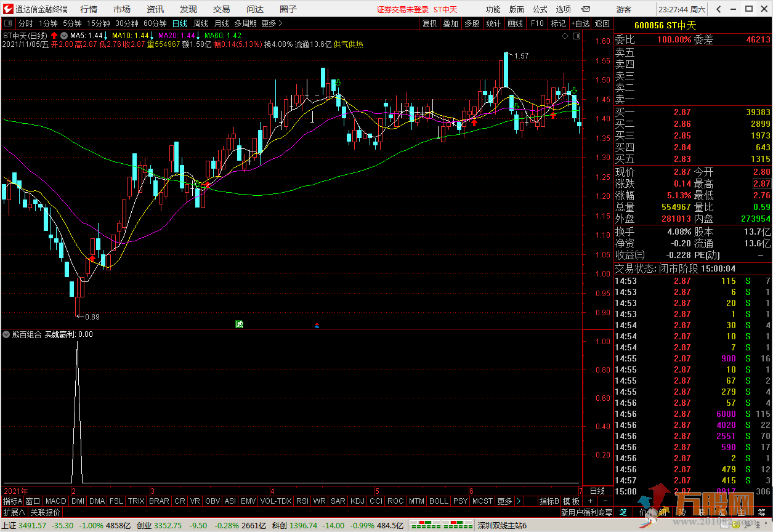Click the 标记 button
This screenshot has width=773, height=532.
(558, 23)
